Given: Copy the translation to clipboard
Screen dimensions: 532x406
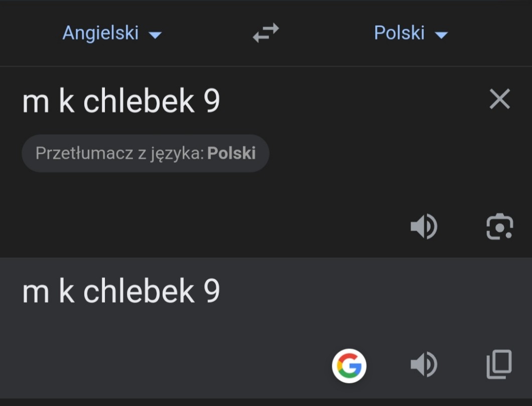Looking at the screenshot, I should click(x=499, y=364).
